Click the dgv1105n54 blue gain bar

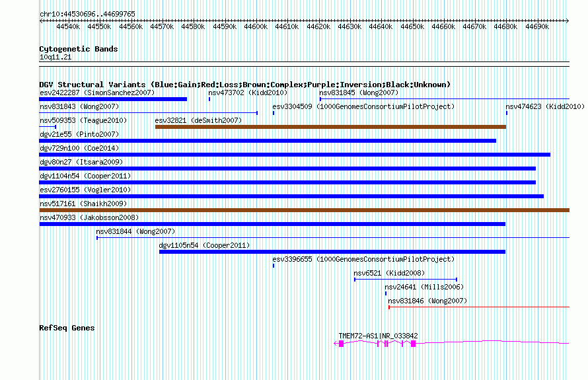tap(332, 252)
